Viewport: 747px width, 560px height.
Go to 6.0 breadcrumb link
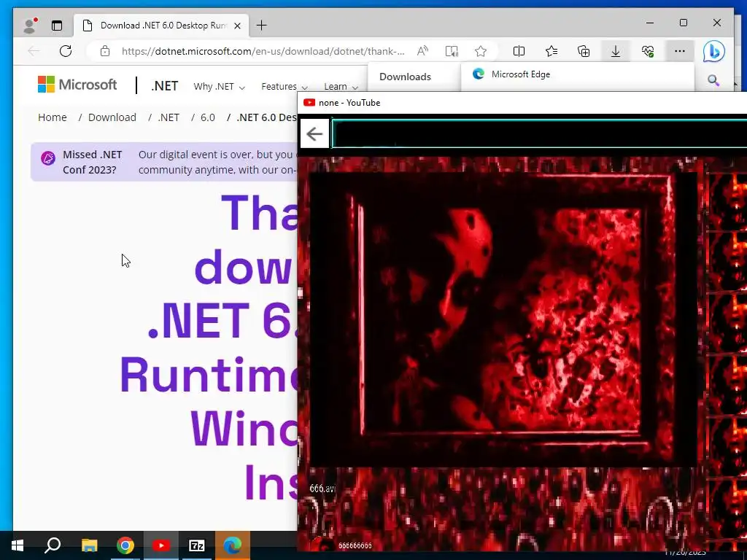point(208,117)
